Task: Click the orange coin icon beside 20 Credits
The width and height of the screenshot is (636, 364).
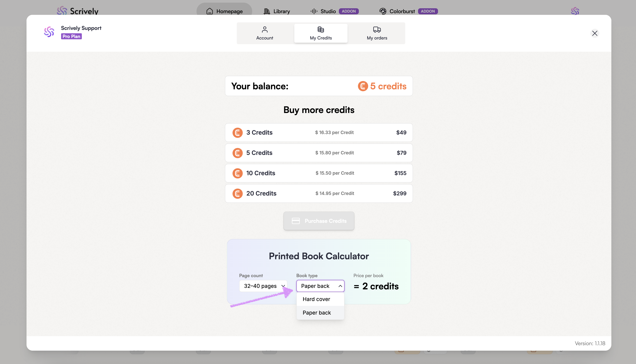Action: click(238, 193)
